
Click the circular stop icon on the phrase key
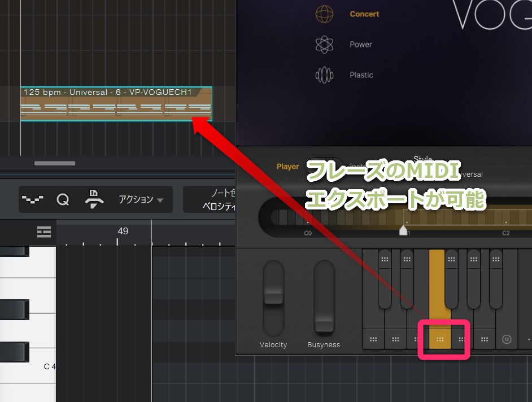pos(507,339)
